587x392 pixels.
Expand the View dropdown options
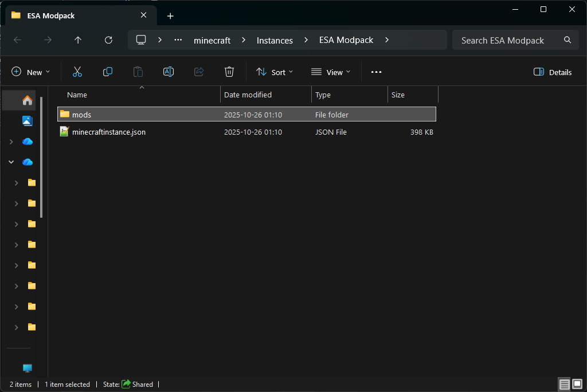tap(331, 72)
